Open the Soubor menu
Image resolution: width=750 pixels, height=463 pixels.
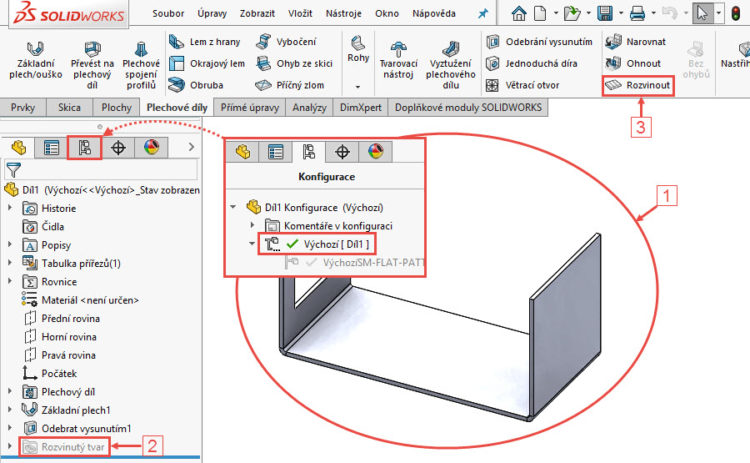(168, 13)
